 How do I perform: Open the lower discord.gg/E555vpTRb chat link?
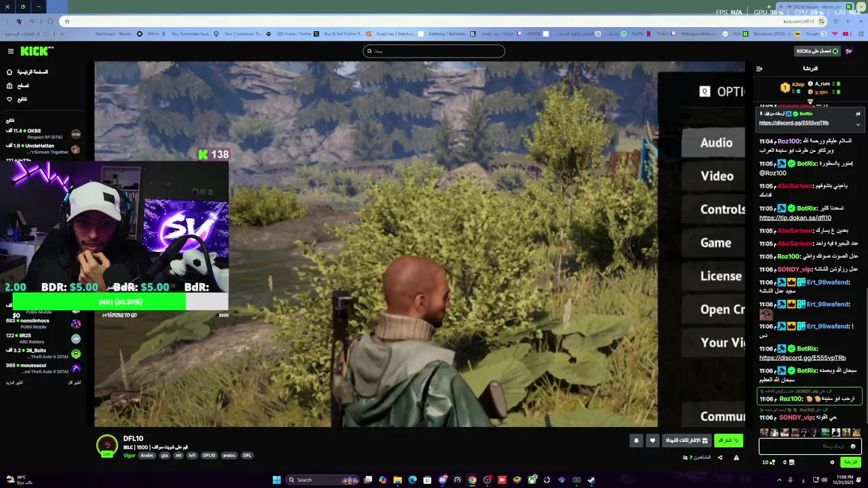[x=802, y=358]
